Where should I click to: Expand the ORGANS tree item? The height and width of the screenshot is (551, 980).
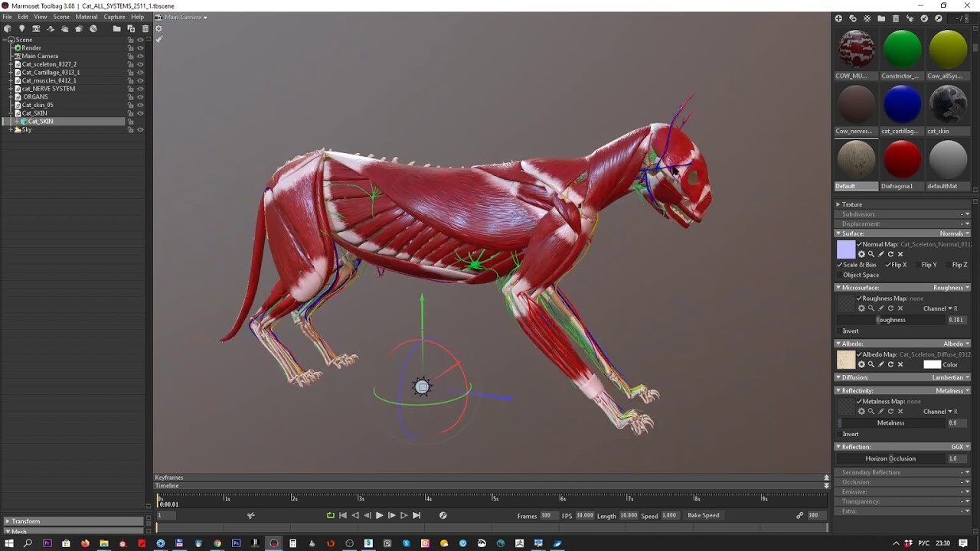[x=10, y=96]
